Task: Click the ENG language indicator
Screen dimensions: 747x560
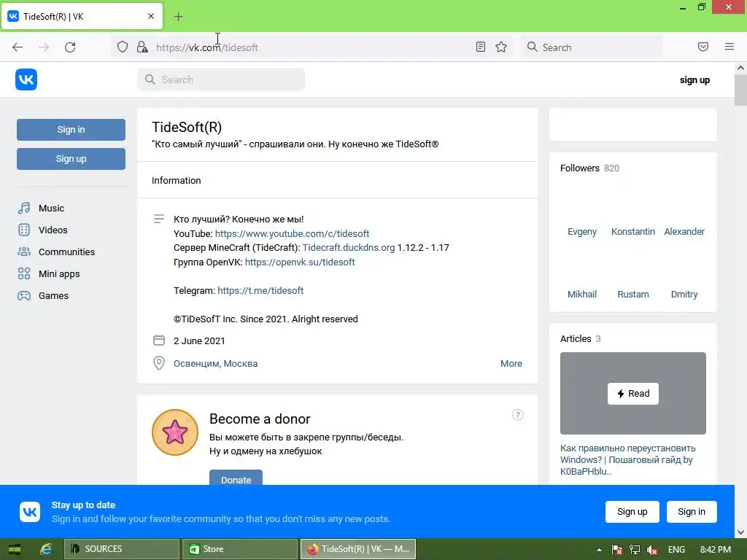Action: tap(676, 550)
